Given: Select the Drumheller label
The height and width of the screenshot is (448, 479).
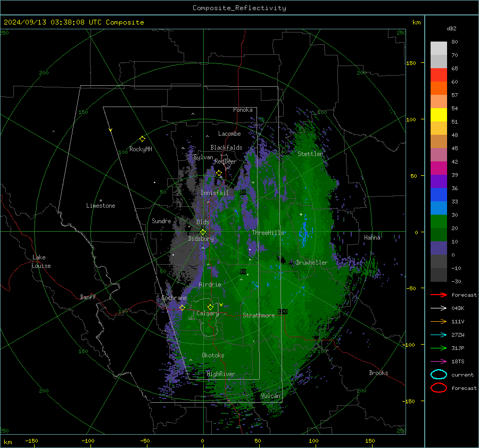Looking at the screenshot, I should point(312,263).
